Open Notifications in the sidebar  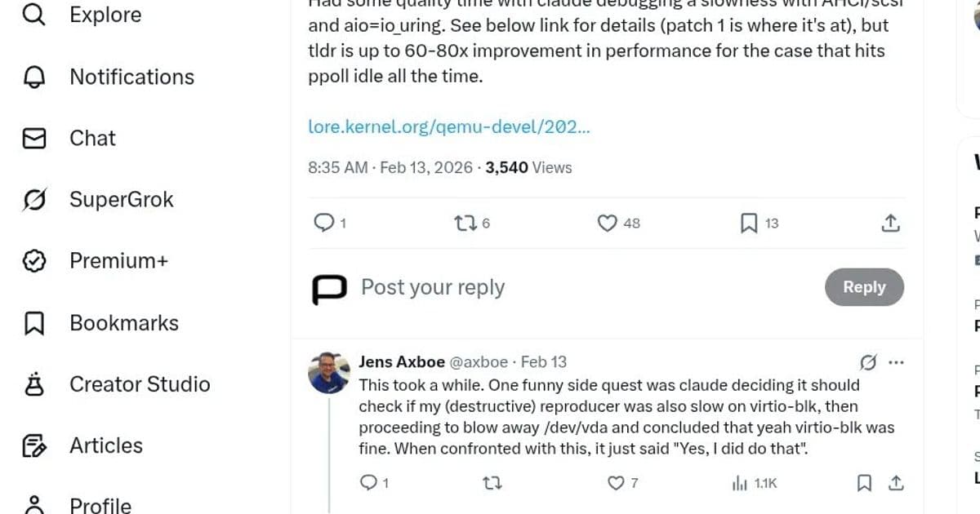tap(131, 77)
